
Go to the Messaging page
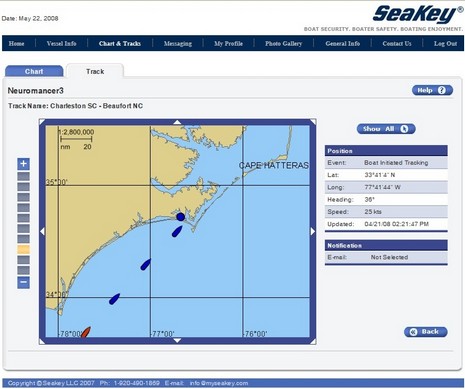click(x=178, y=44)
